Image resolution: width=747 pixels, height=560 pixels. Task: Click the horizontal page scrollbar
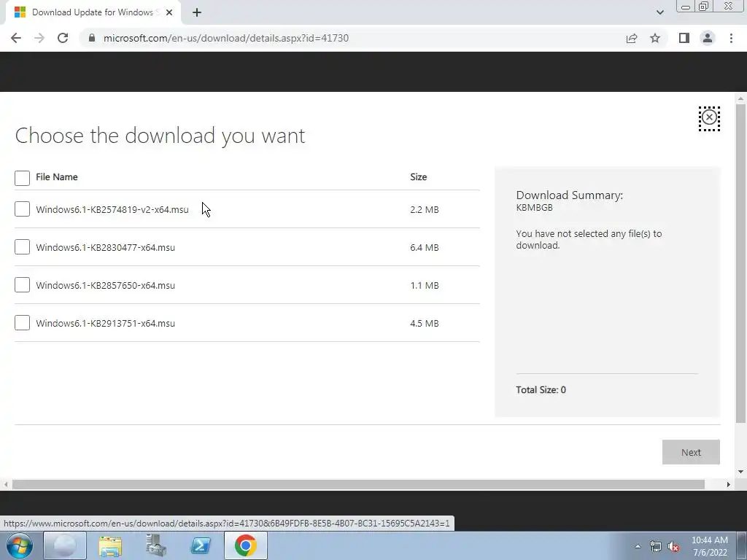click(x=358, y=484)
